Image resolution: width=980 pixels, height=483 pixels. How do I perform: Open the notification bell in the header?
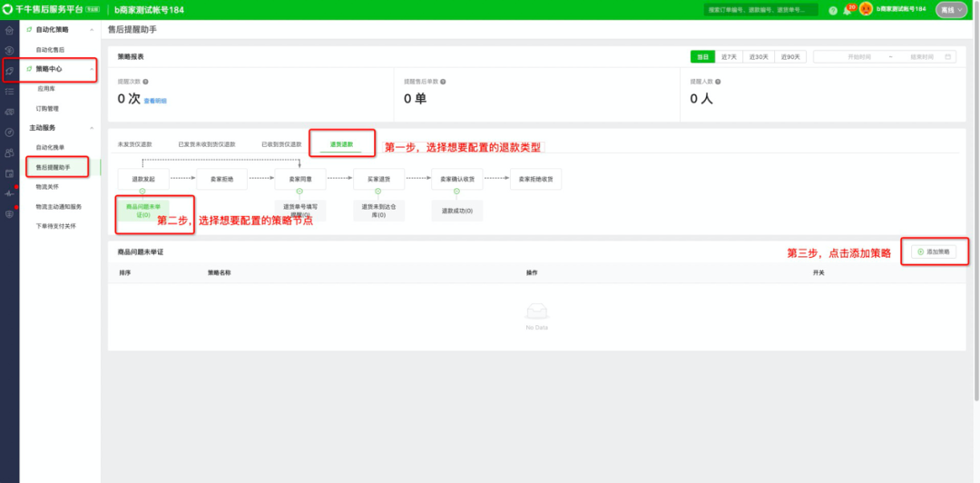[x=847, y=10]
